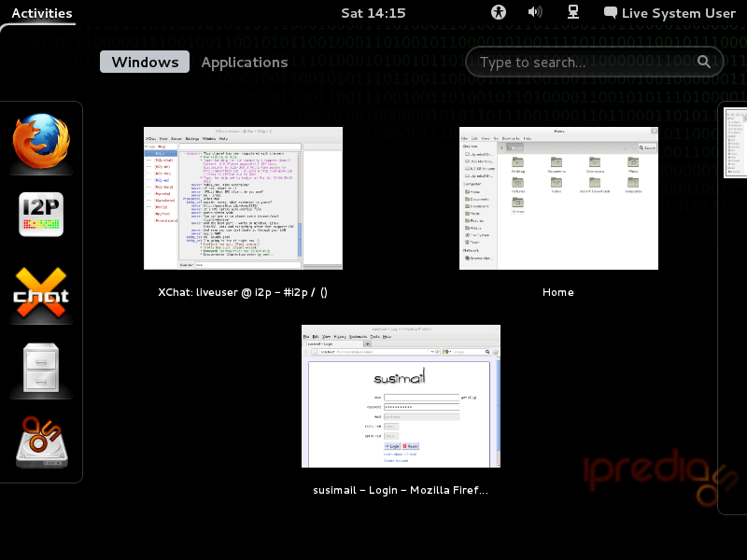
Task: Expand the Live System User menu
Action: [x=678, y=13]
